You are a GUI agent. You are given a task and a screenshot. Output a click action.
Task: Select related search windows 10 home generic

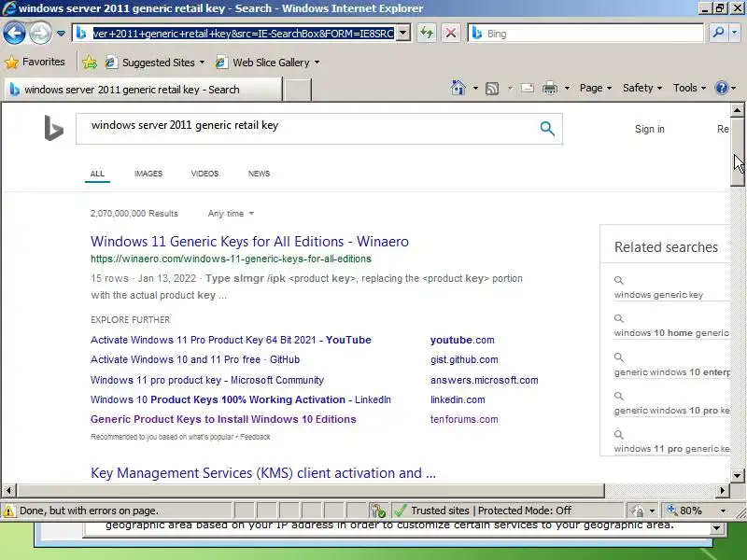(671, 333)
